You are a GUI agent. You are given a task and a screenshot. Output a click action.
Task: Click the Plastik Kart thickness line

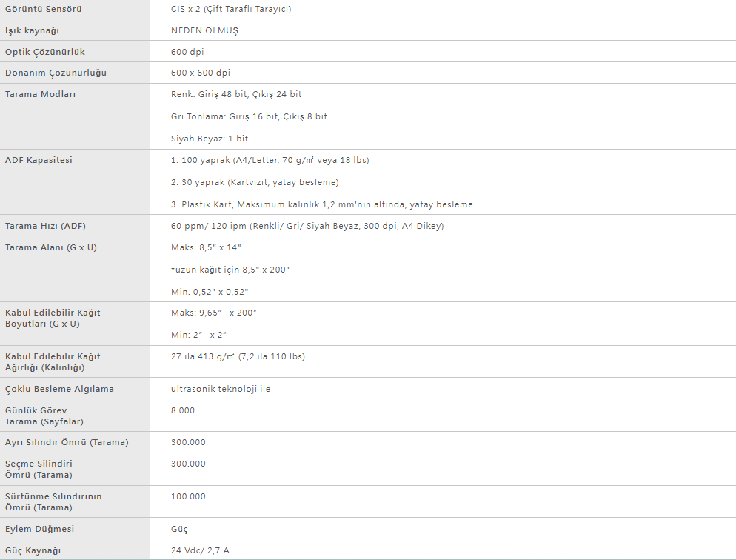tap(321, 204)
